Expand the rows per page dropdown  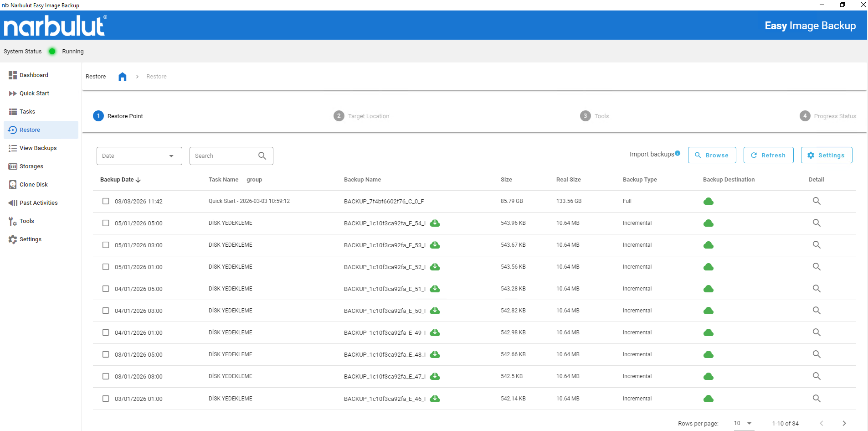click(x=743, y=423)
